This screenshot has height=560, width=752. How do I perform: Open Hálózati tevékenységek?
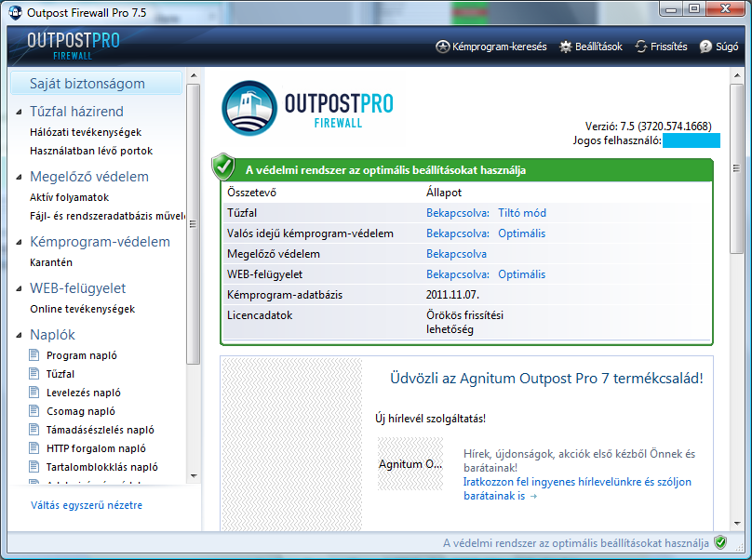(86, 132)
